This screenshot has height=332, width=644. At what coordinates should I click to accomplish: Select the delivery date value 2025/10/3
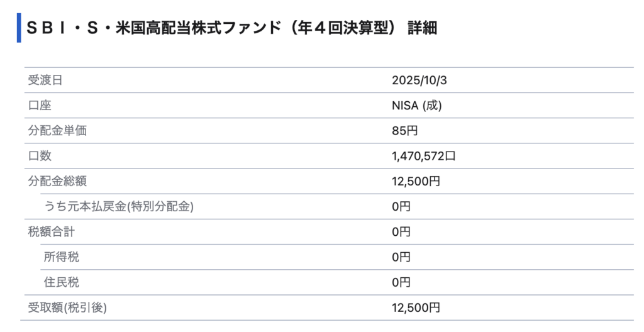coord(419,80)
